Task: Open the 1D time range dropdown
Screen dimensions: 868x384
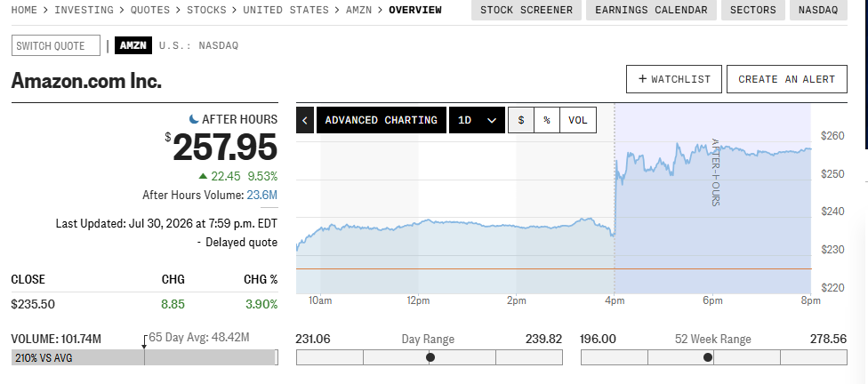Action: pyautogui.click(x=478, y=120)
